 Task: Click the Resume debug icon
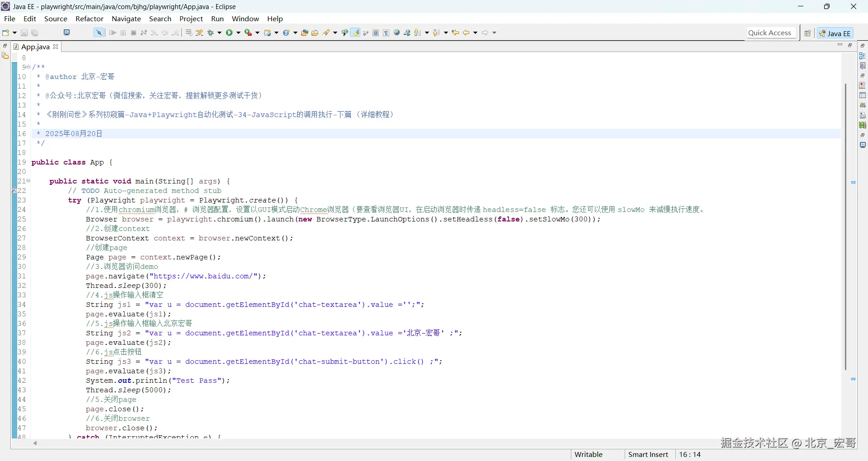coord(113,33)
